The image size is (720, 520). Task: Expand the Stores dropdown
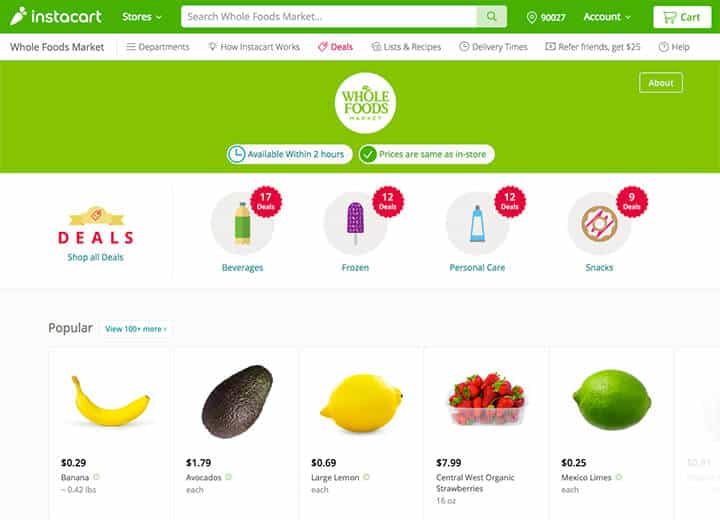[x=142, y=17]
